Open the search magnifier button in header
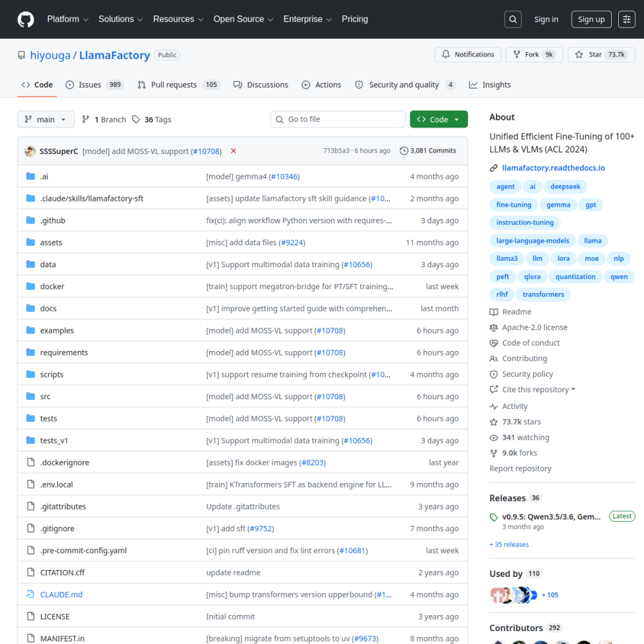The image size is (644, 644). click(x=513, y=19)
